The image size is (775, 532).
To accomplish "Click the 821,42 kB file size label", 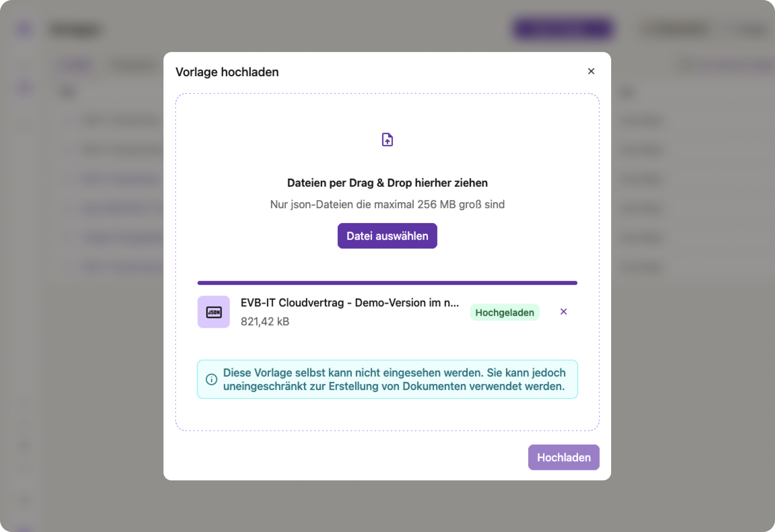I will (265, 321).
